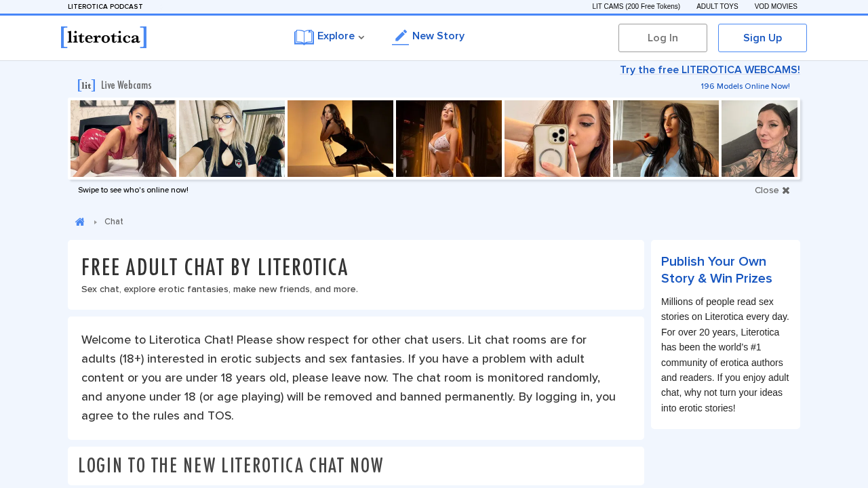Open the Explore menu
The width and height of the screenshot is (868, 488).
tap(330, 37)
